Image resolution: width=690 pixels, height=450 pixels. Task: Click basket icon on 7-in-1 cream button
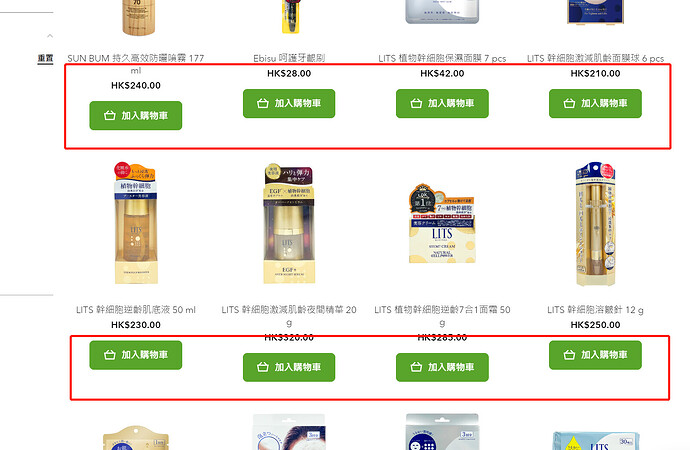coord(416,367)
